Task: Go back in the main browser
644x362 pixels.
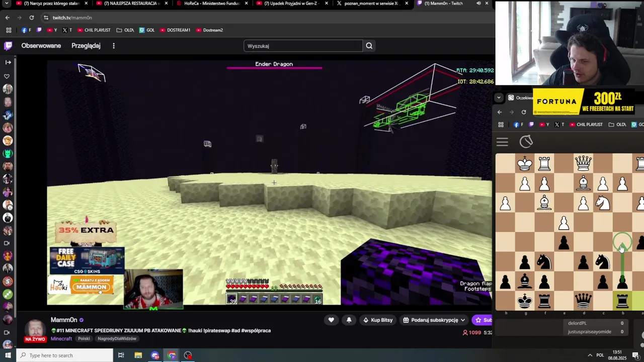Action: tap(7, 18)
